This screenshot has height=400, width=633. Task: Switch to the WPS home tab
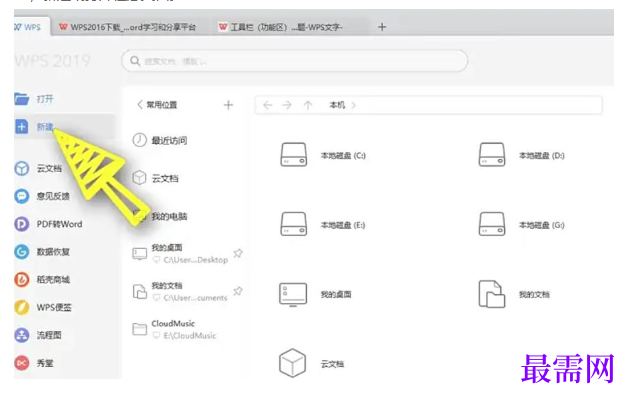(x=32, y=27)
